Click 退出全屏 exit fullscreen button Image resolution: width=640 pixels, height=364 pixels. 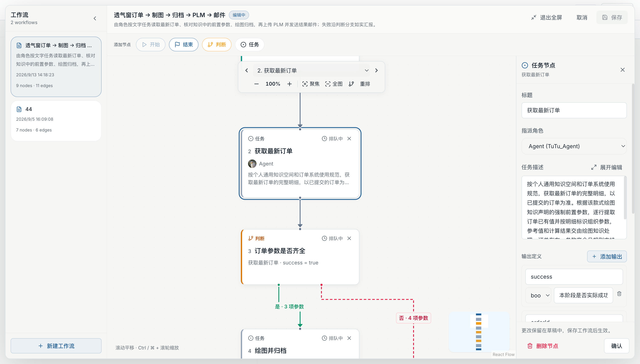click(547, 18)
